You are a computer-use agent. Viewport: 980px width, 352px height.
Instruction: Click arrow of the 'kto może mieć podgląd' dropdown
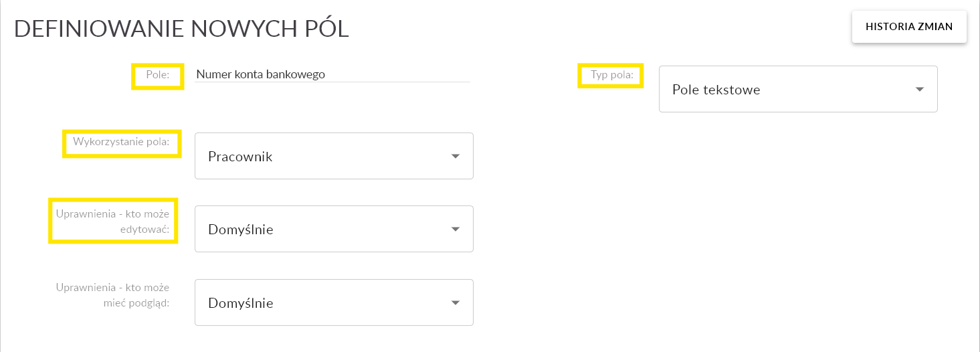click(456, 302)
